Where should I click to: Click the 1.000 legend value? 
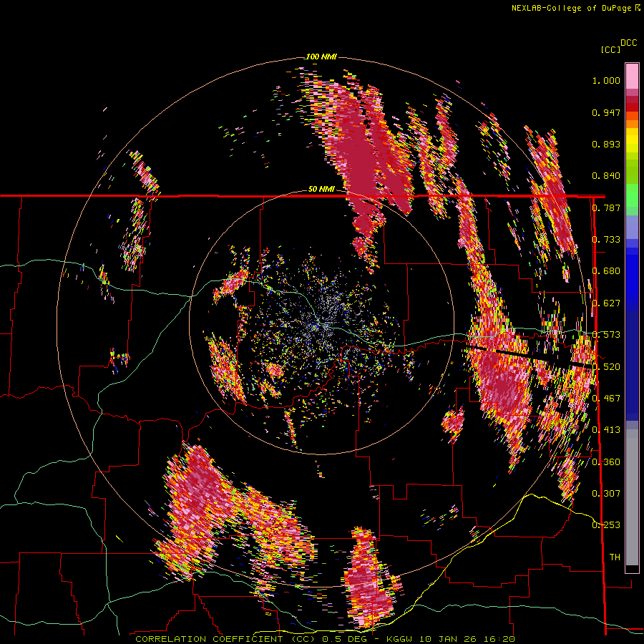click(606, 80)
